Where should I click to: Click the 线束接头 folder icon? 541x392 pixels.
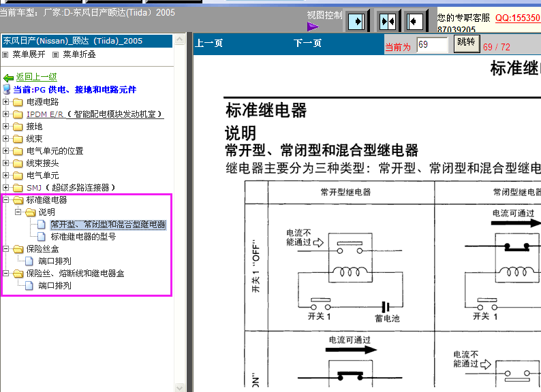[x=18, y=163]
